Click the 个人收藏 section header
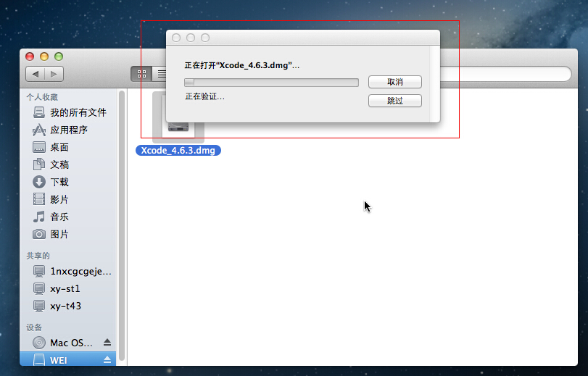The image size is (588, 376). tap(42, 97)
